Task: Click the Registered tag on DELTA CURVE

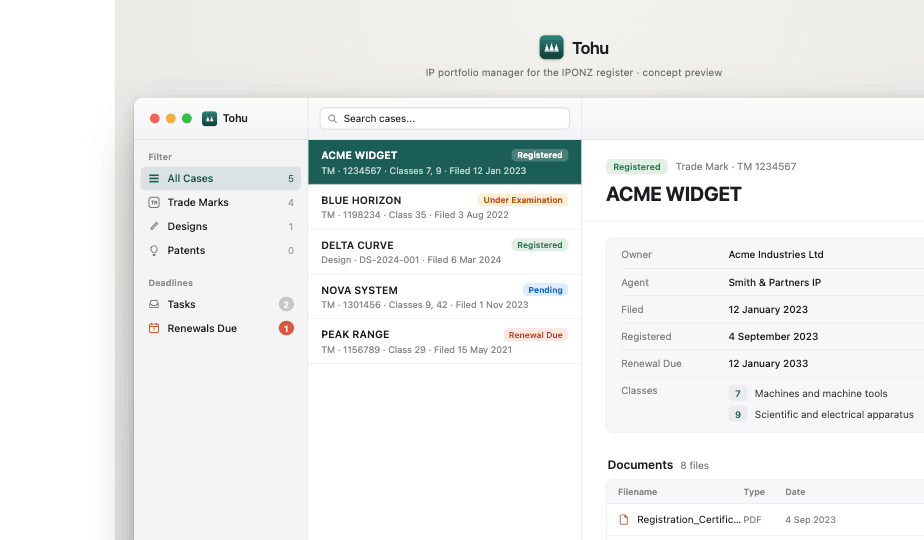Action: tap(539, 245)
